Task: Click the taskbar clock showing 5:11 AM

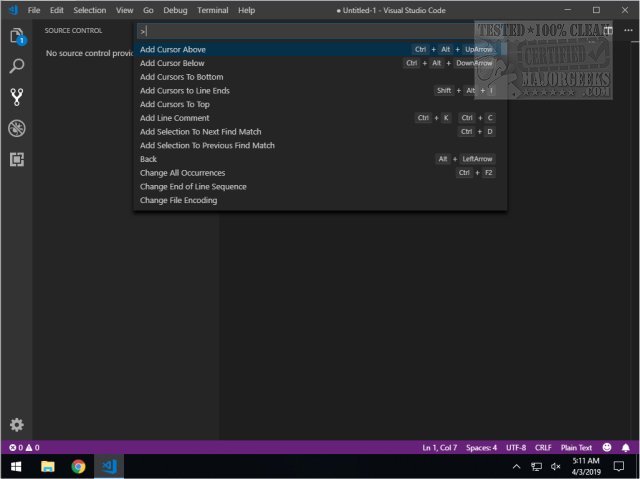Action: tap(586, 466)
